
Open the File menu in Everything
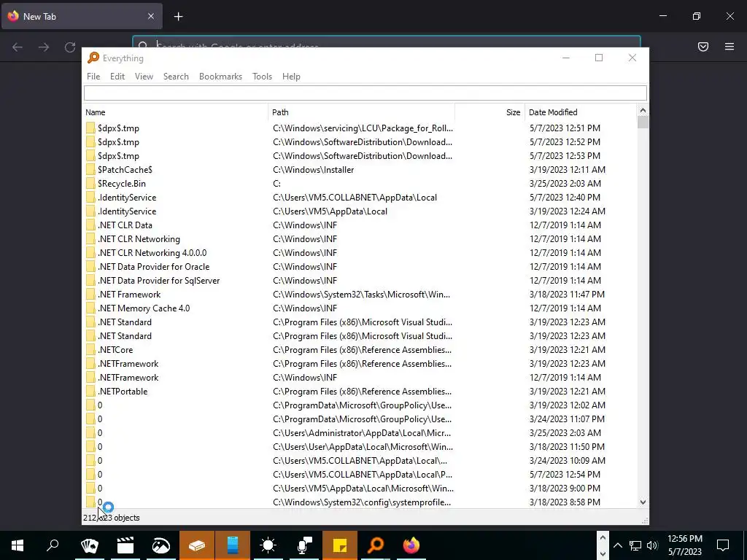coord(93,76)
